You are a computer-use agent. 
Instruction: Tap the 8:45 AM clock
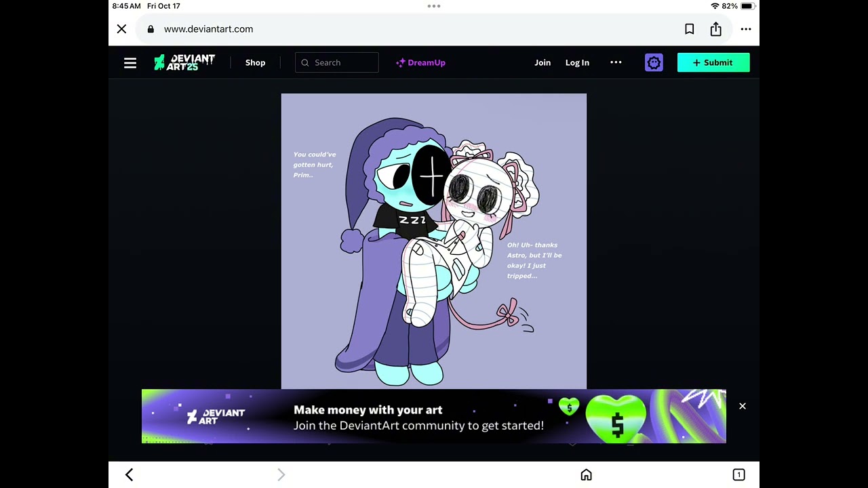[x=126, y=6]
